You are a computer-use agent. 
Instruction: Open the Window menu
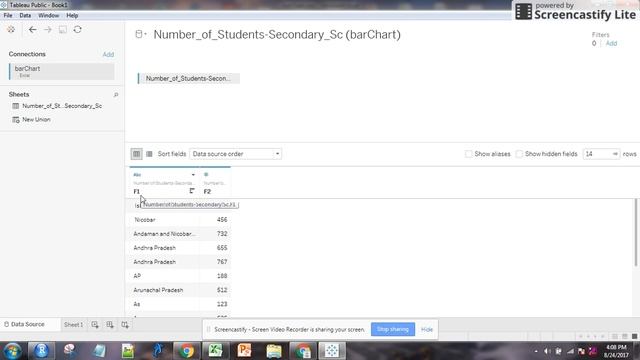click(x=49, y=16)
